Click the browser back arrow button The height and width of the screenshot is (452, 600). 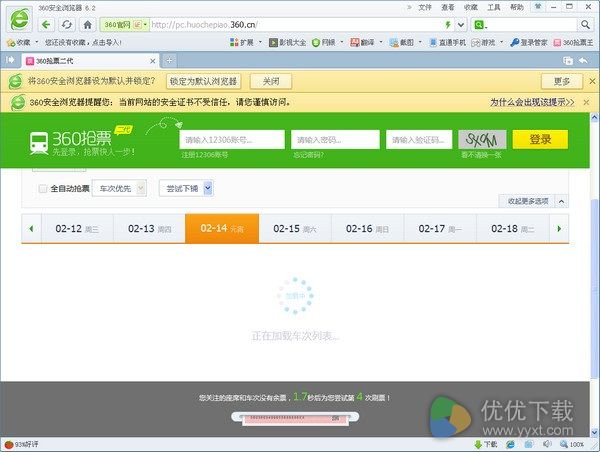pos(46,25)
